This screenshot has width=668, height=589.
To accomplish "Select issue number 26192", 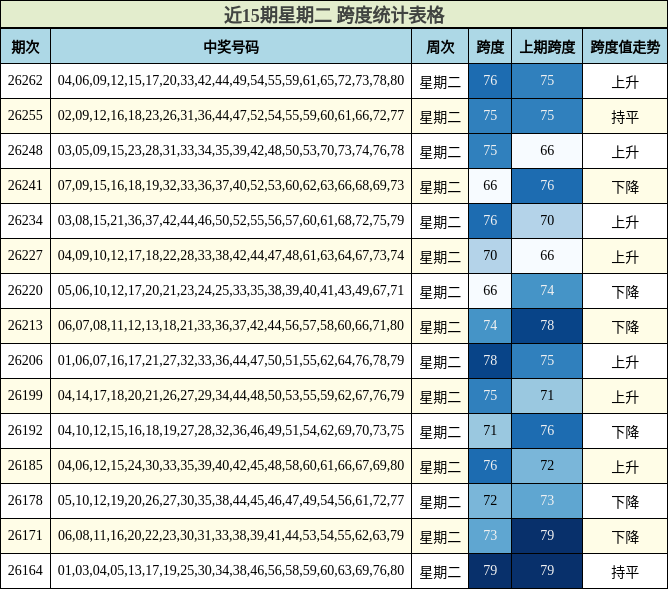I will [x=25, y=430].
